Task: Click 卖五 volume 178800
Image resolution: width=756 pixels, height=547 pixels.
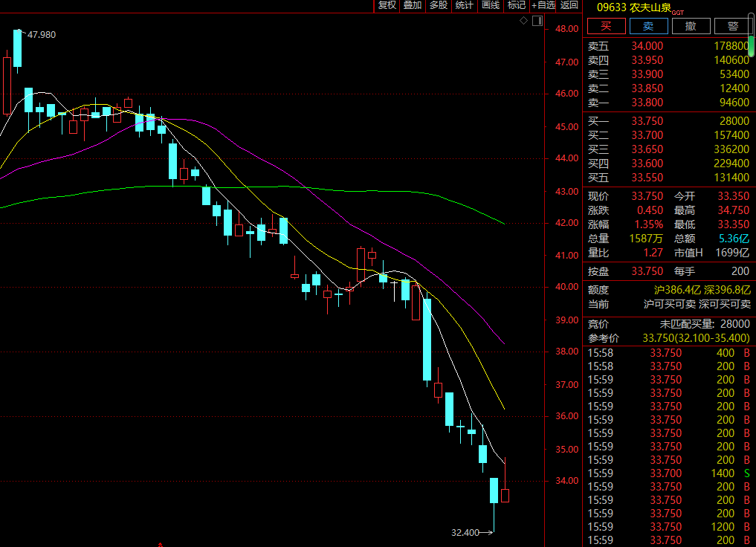Action: pos(731,46)
